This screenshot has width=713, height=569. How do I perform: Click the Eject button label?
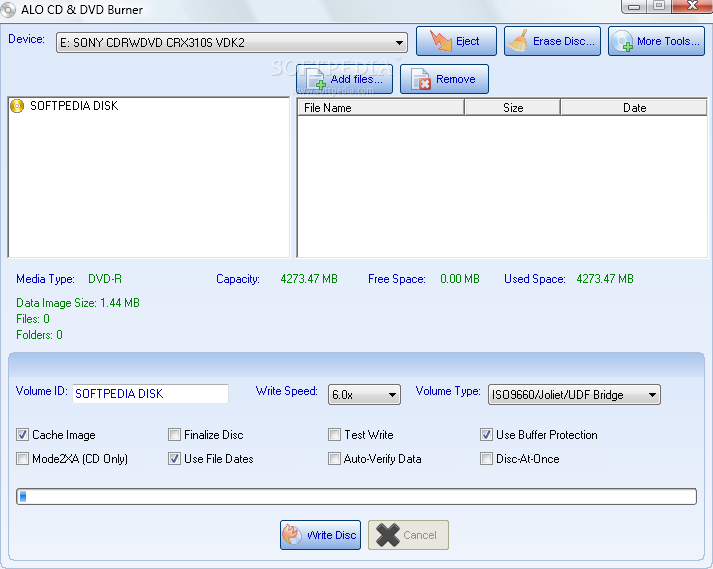[x=467, y=41]
